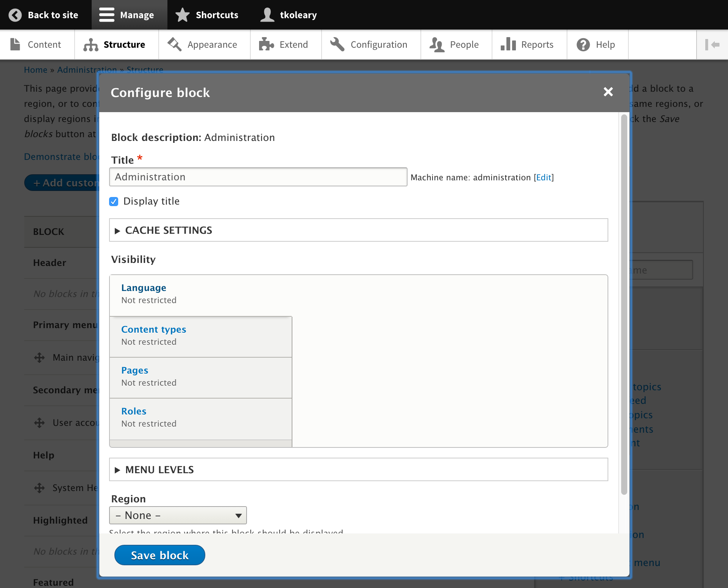Click the tkoleary user icon
The height and width of the screenshot is (588, 728).
click(x=267, y=15)
